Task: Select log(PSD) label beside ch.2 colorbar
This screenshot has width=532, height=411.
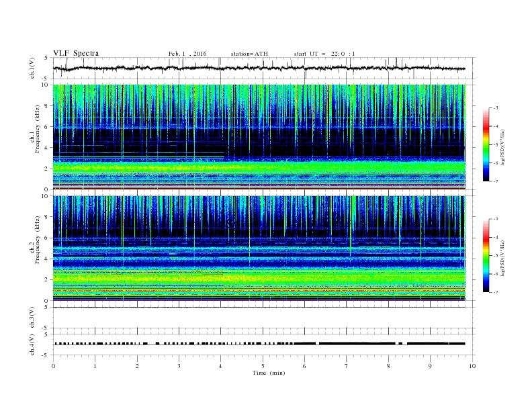Action: [502, 258]
